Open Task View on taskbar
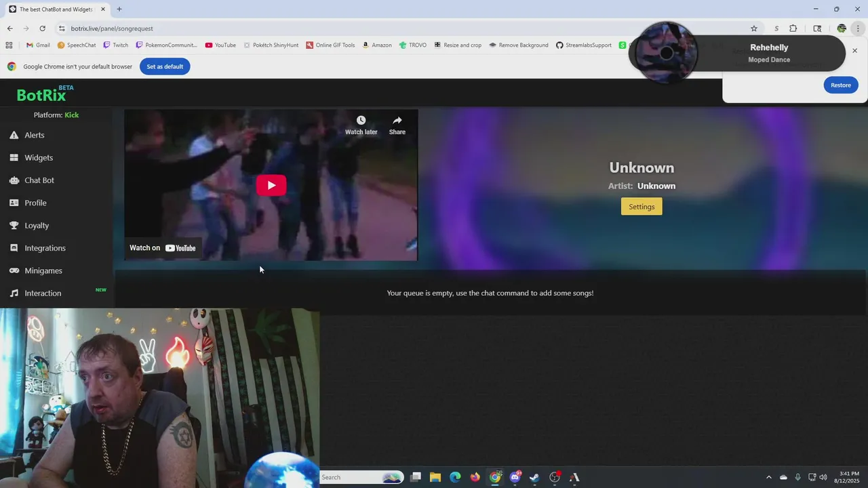Image resolution: width=868 pixels, height=488 pixels. pos(416,477)
